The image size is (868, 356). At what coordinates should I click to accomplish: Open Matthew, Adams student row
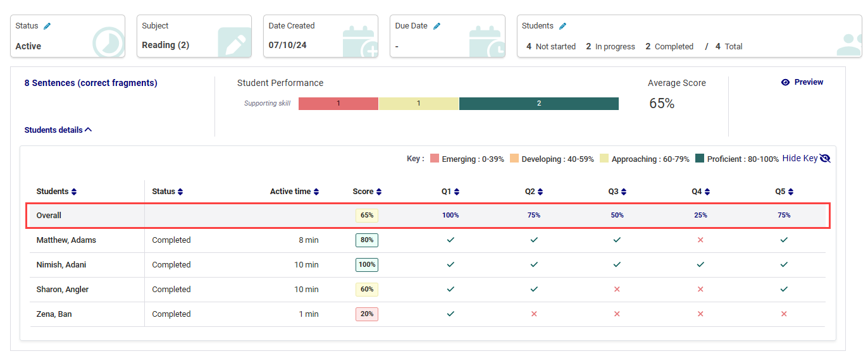[66, 240]
